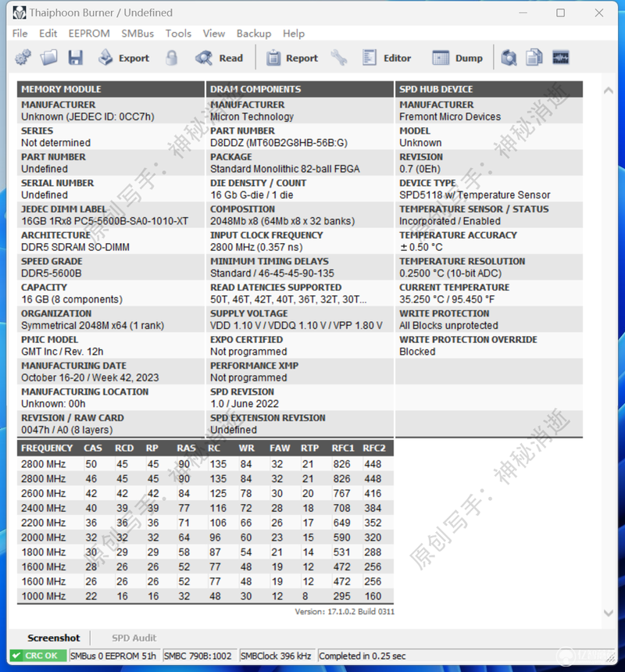
Task: Click the Export toolbar button
Action: pos(123,58)
